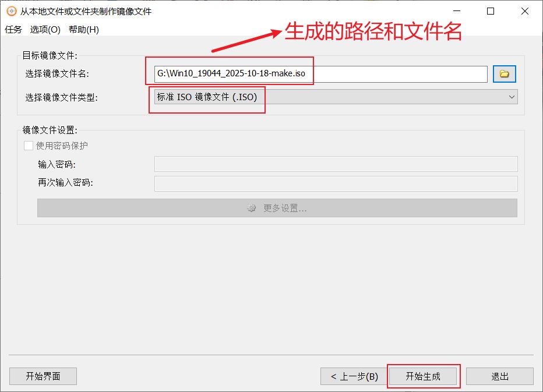This screenshot has width=543, height=392.
Task: Click the folder browse icon
Action: [x=505, y=74]
